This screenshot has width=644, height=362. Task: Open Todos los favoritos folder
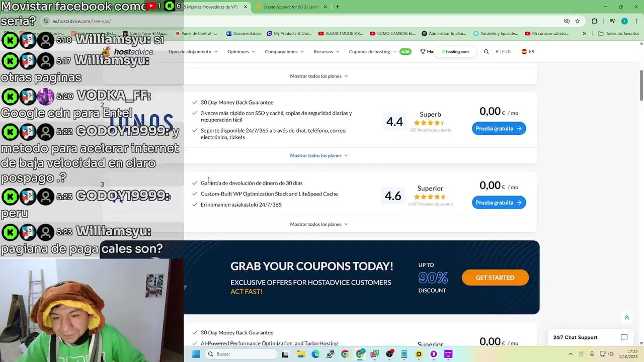[x=618, y=34]
